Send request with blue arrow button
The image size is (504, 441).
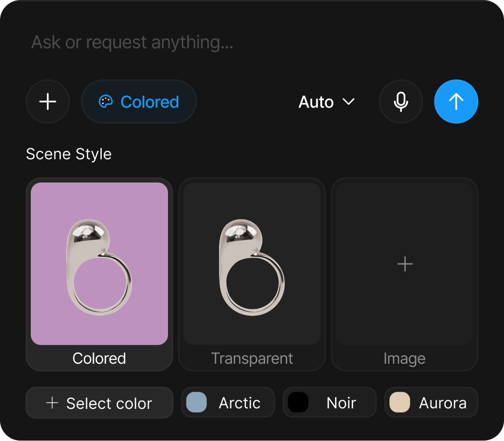pyautogui.click(x=456, y=102)
